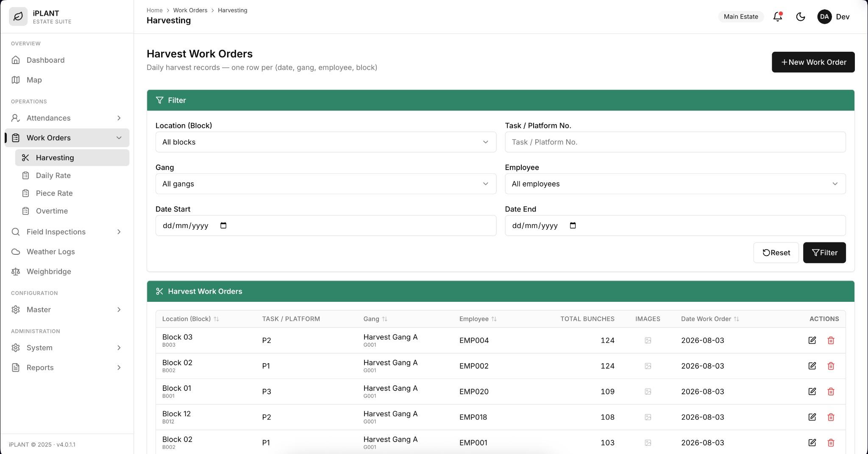
Task: Open the All employees dropdown
Action: (x=675, y=184)
